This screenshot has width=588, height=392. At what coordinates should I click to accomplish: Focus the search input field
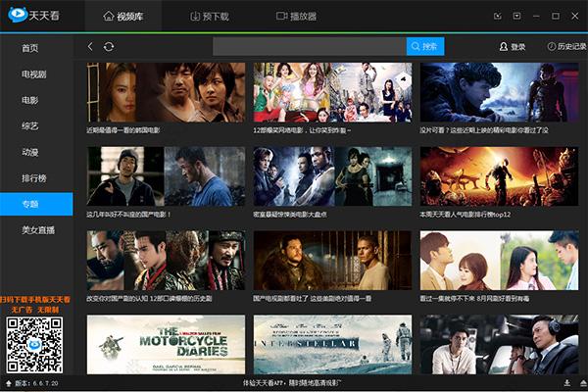pos(310,46)
